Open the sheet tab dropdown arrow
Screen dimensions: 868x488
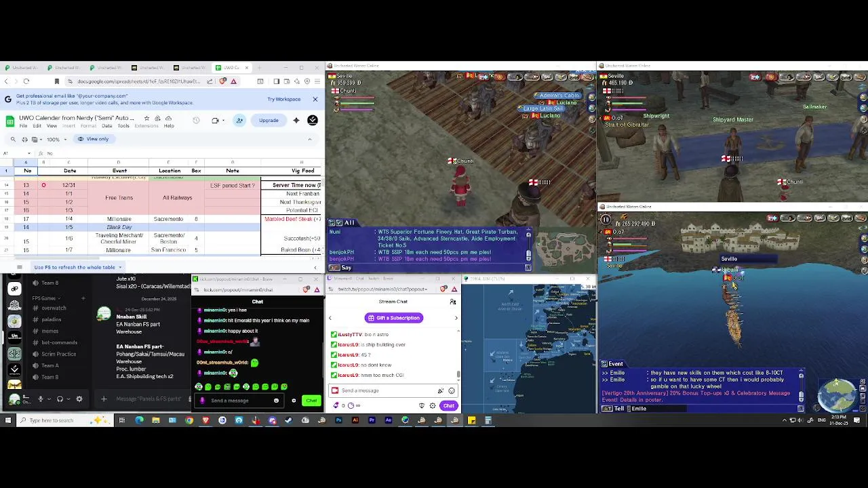[119, 267]
